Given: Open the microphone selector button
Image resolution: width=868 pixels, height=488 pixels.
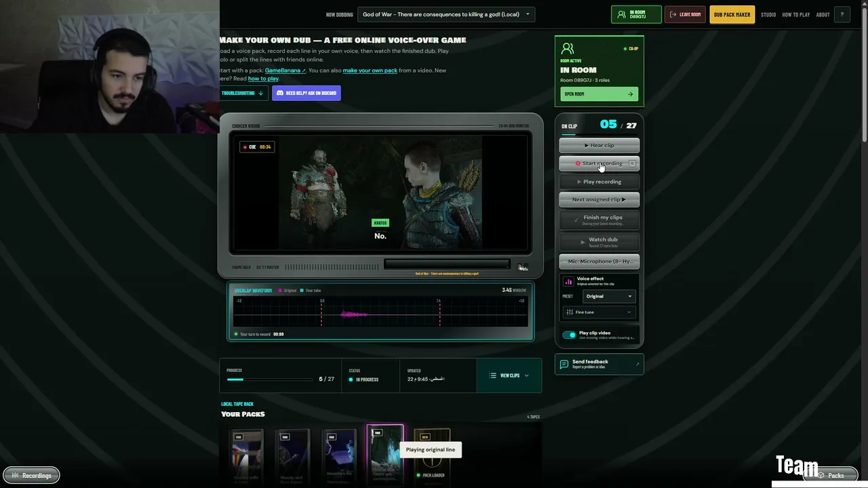Looking at the screenshot, I should click(599, 262).
